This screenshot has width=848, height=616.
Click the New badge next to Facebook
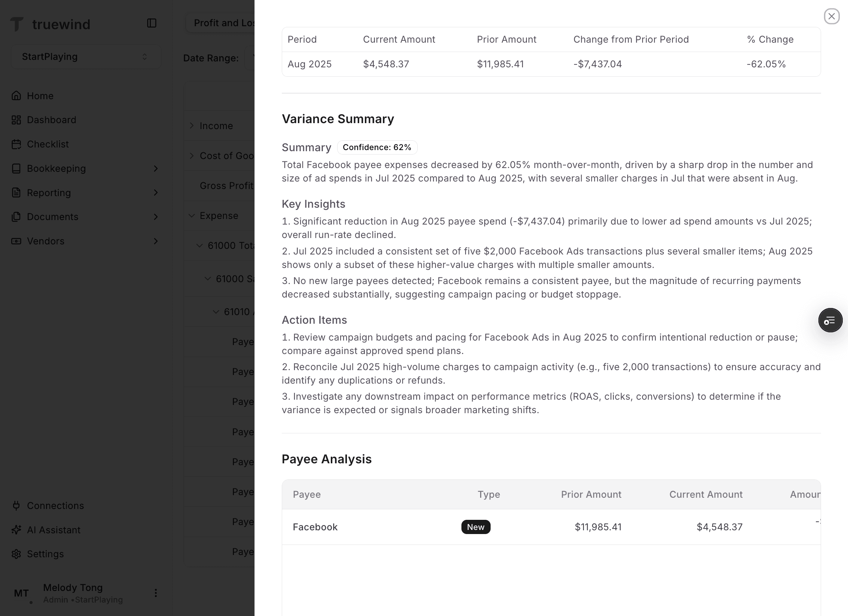[x=476, y=527]
